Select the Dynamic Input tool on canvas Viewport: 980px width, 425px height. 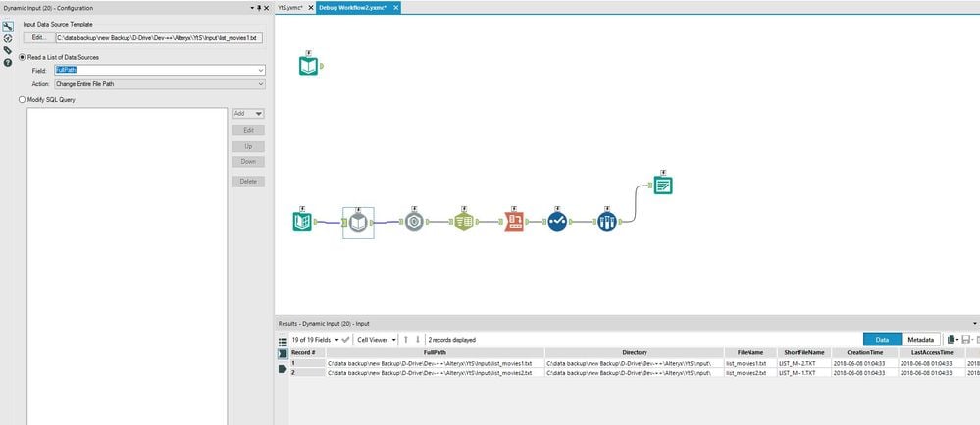[357, 222]
